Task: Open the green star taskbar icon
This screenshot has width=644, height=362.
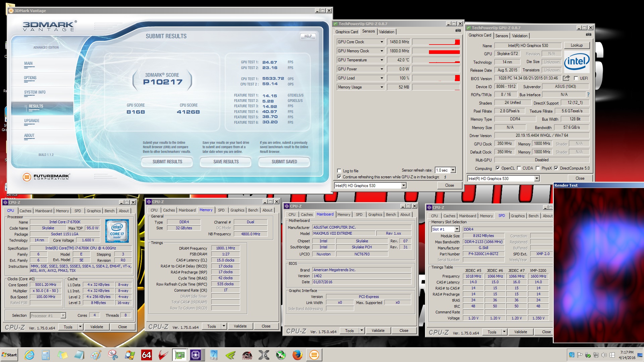Action: coord(281,355)
